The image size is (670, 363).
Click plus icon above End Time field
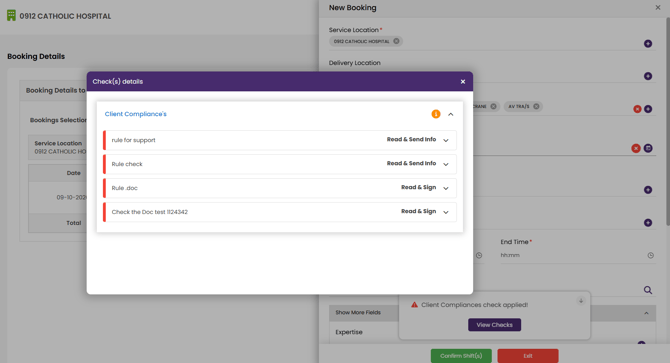(648, 222)
